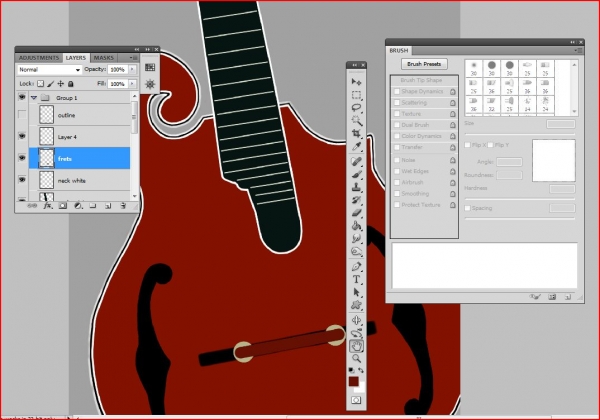This screenshot has height=420, width=600.
Task: Select the Zoom tool
Action: 356,358
